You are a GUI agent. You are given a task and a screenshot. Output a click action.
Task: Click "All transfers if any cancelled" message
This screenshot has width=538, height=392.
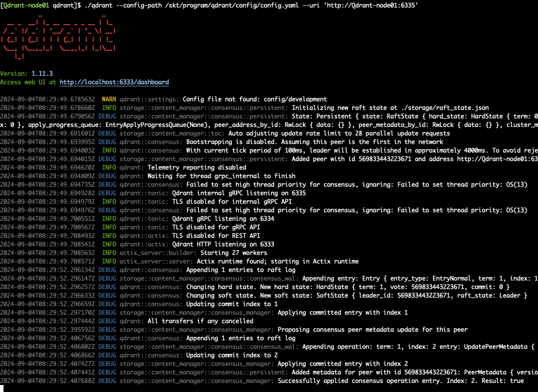(200, 321)
